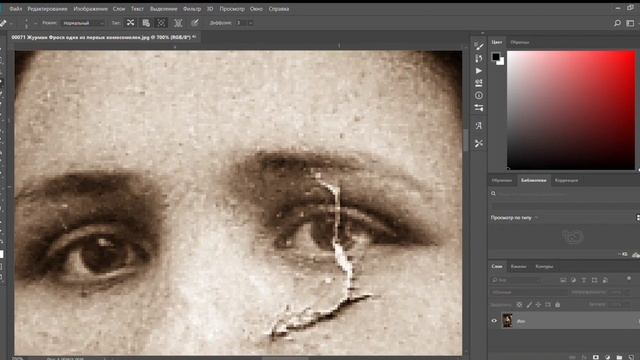Screen dimensions: 640x360
Task: Open the Brush Settings panel icon
Action: pos(479,45)
